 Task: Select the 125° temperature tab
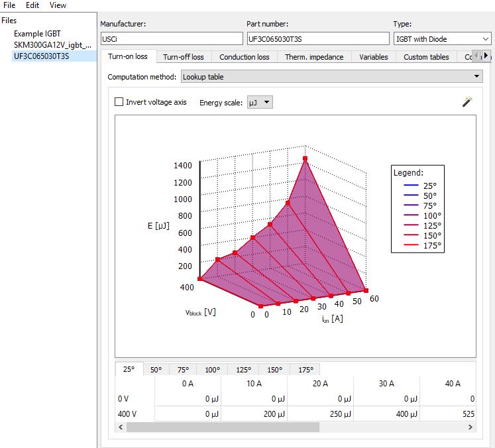click(243, 370)
